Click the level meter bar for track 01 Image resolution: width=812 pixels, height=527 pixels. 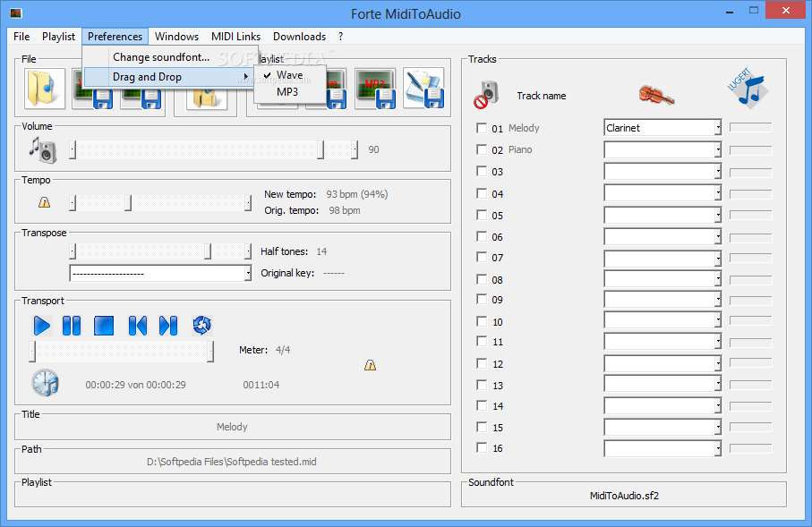click(x=751, y=127)
